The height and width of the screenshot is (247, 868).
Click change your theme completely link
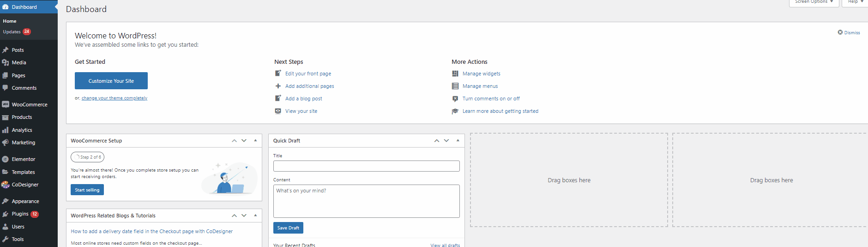tap(115, 98)
